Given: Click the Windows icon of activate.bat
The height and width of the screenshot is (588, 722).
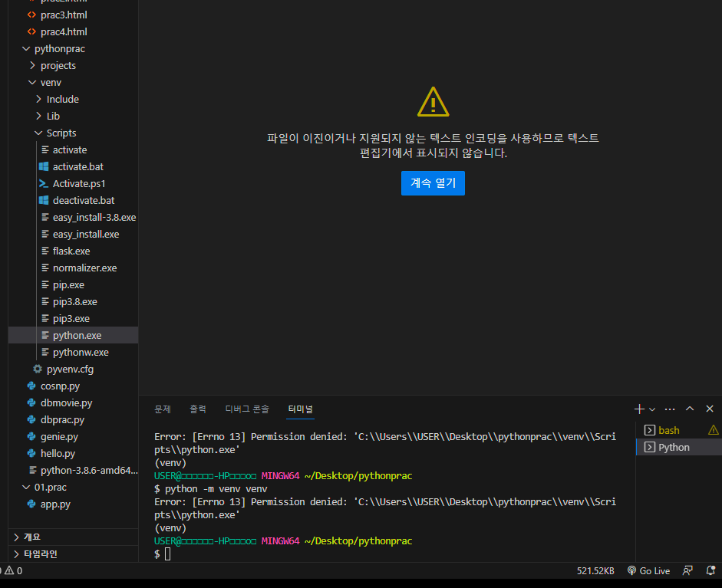Looking at the screenshot, I should [x=44, y=166].
